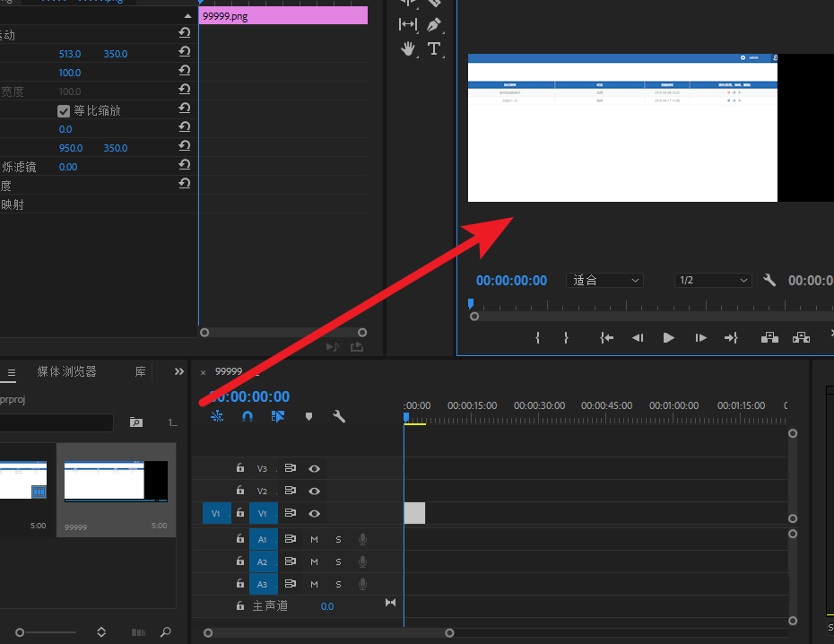Click the A1 voiceover record button
Image resolution: width=834 pixels, height=644 pixels.
[x=362, y=539]
